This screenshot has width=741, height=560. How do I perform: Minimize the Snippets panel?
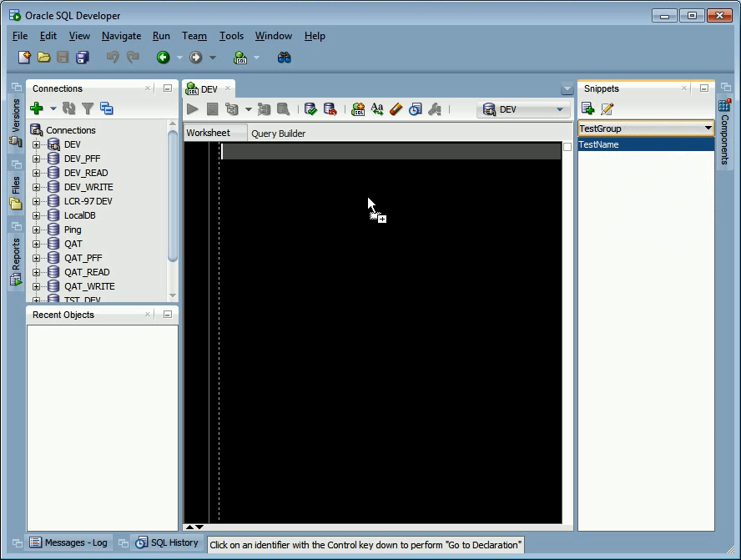(x=704, y=88)
